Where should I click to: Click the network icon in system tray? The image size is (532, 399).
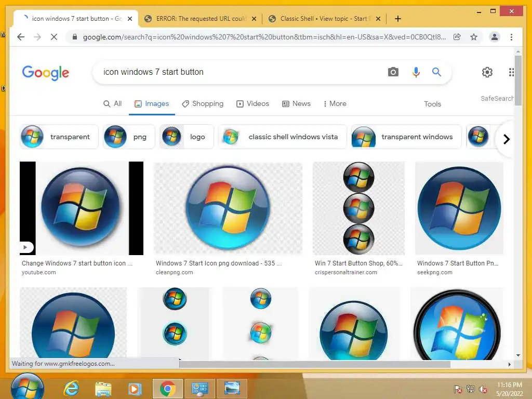470,389
